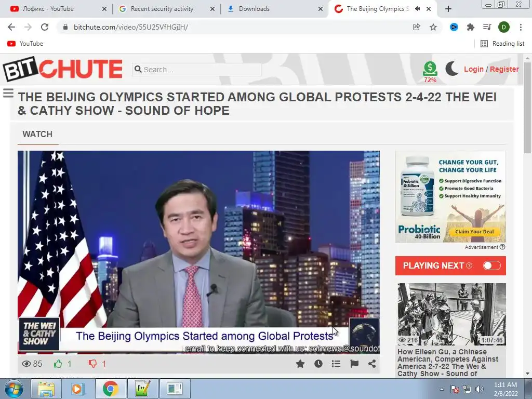The image size is (532, 399).
Task: Click the Register link
Action: (504, 69)
